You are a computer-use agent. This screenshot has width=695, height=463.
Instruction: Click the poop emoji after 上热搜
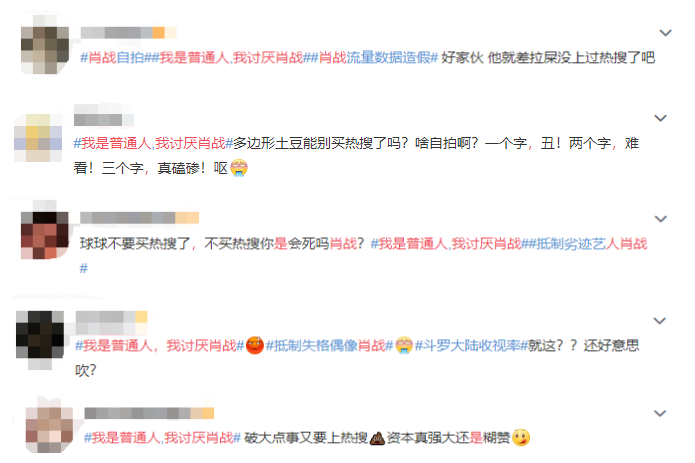[x=377, y=438]
